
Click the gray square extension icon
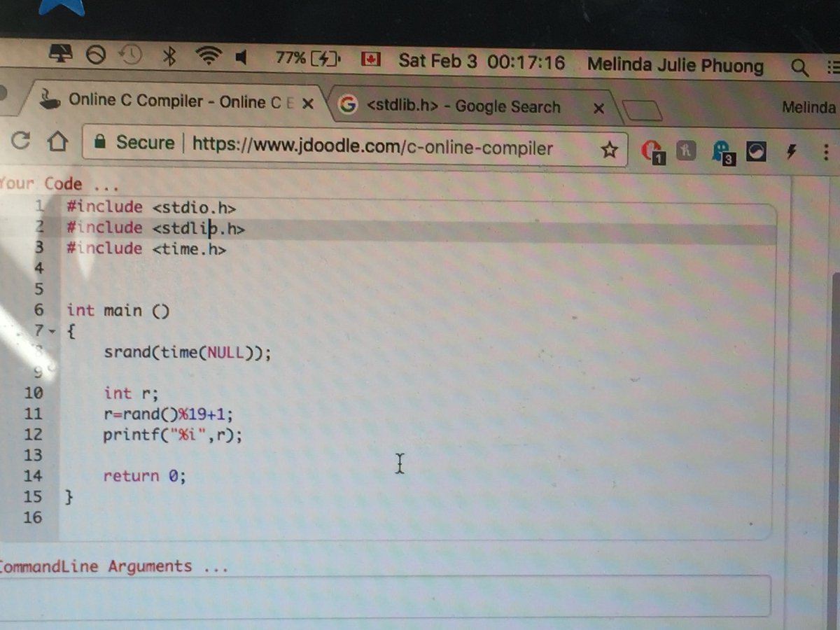[x=686, y=150]
